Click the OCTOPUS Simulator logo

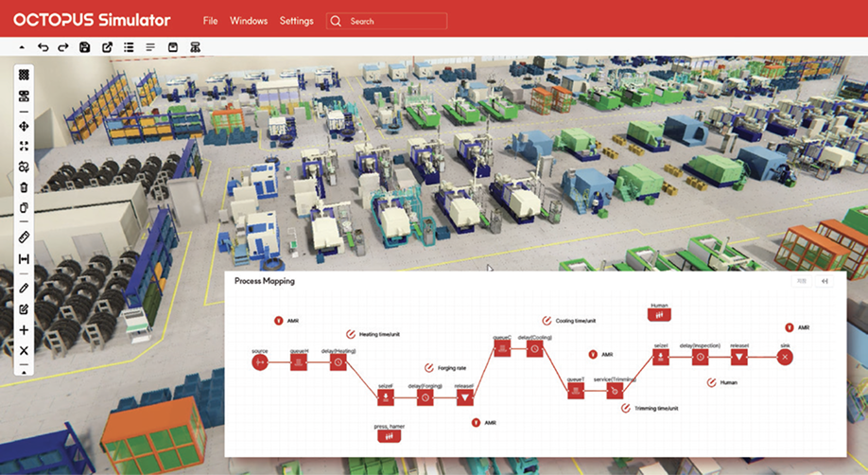pyautogui.click(x=92, y=21)
